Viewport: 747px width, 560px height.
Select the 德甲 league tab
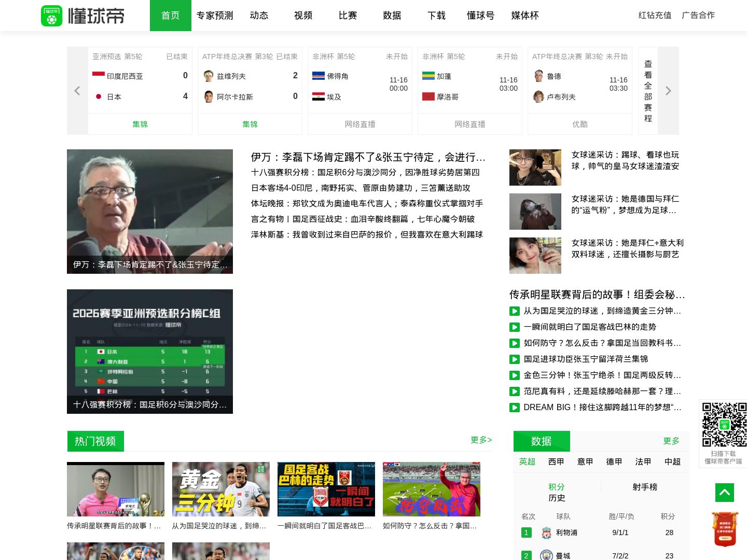(x=615, y=461)
